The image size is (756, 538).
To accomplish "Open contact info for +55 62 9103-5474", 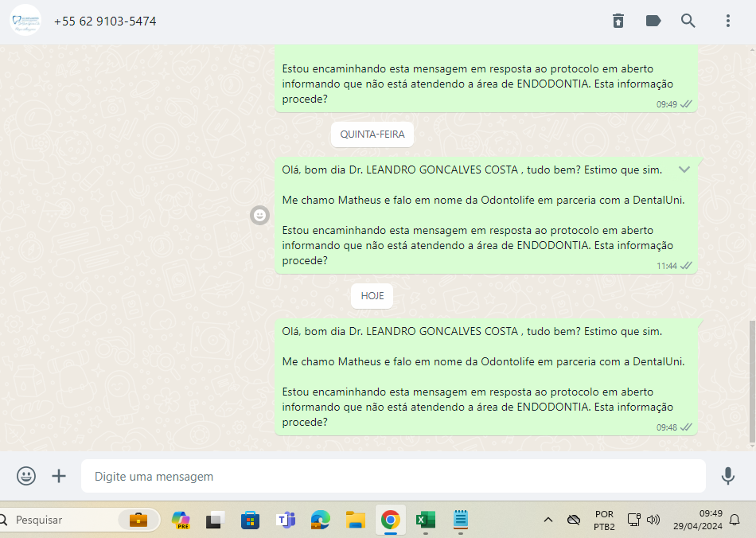I will pyautogui.click(x=105, y=21).
